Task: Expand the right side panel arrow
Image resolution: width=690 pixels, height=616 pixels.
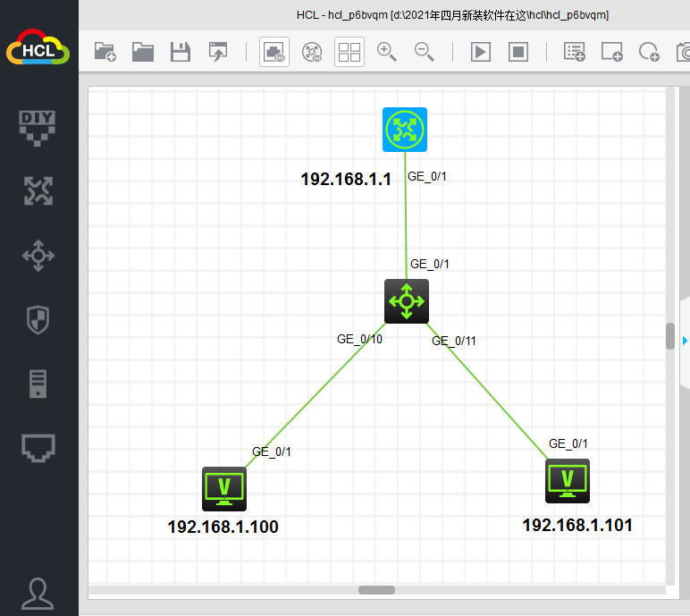Action: 686,341
